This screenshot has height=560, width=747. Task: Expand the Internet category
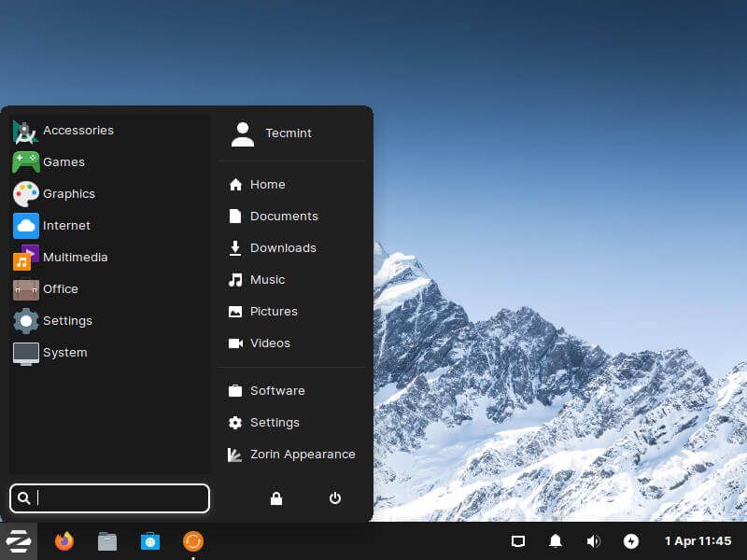coord(67,225)
